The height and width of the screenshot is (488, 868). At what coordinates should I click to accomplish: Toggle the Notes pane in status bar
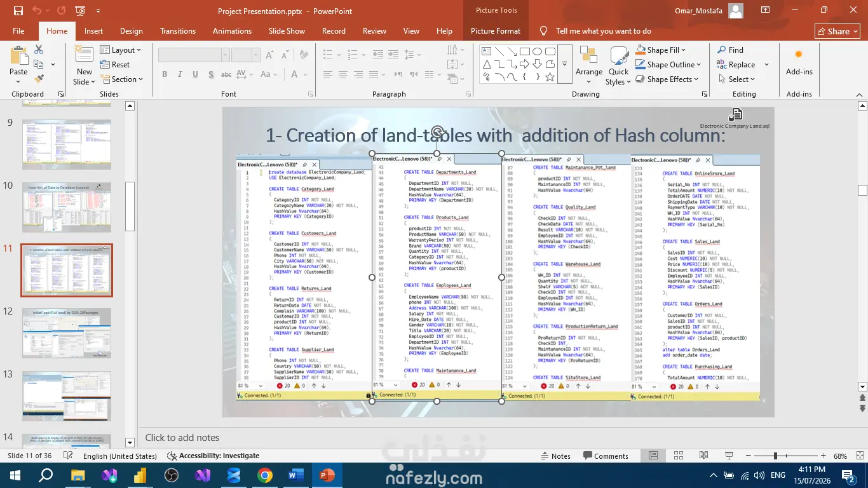click(556, 456)
